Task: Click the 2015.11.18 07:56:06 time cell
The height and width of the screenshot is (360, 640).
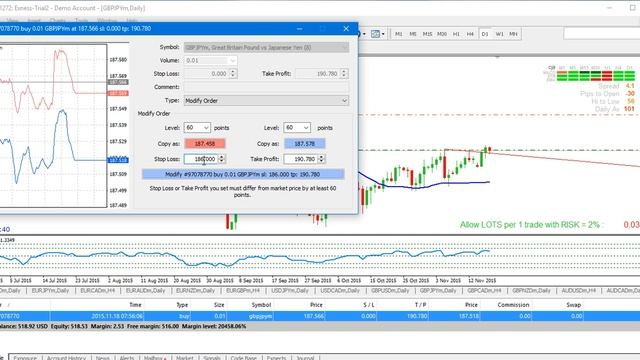Action: (117, 316)
